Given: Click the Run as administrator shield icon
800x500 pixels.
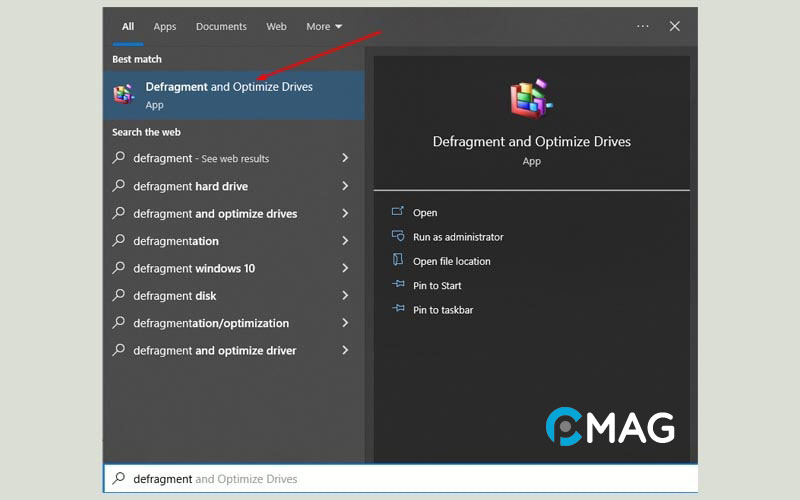Looking at the screenshot, I should (x=397, y=237).
